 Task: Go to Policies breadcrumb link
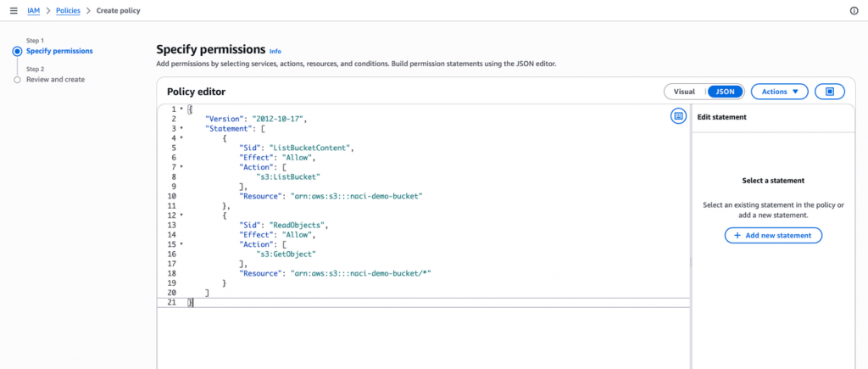(68, 10)
